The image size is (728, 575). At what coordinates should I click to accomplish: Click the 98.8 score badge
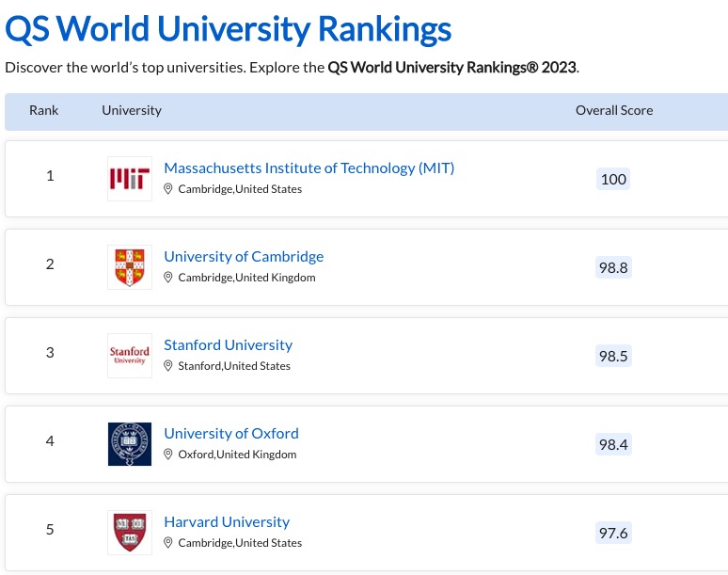coord(613,267)
